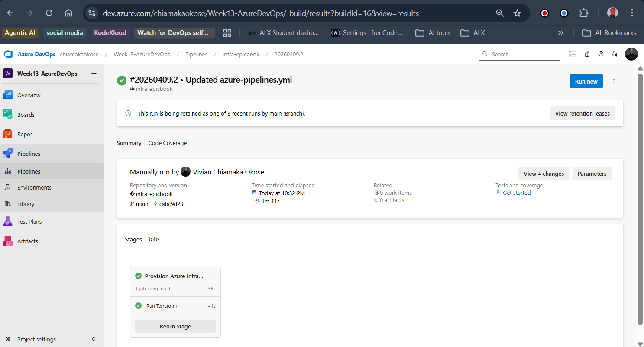Screen dimensions: 644x347
Task: Click the Week13-AzureDevOps breadcrumb
Action: tap(142, 55)
